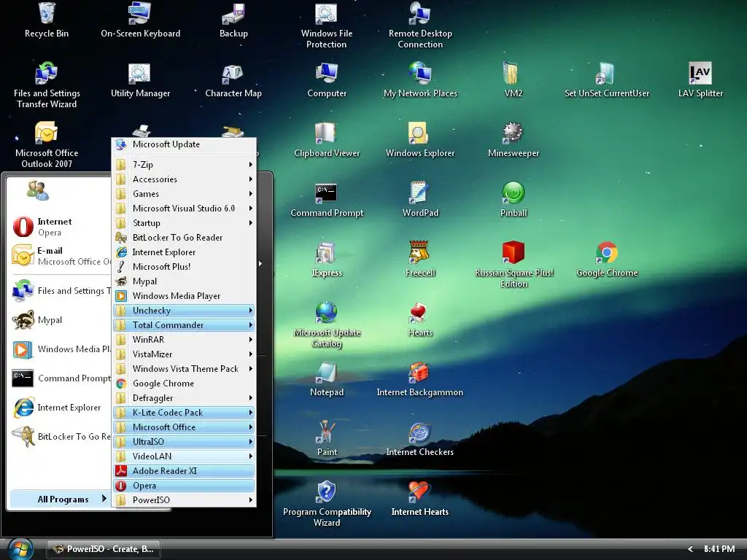
Task: Switch to PowerISO taskbar button
Action: (104, 549)
